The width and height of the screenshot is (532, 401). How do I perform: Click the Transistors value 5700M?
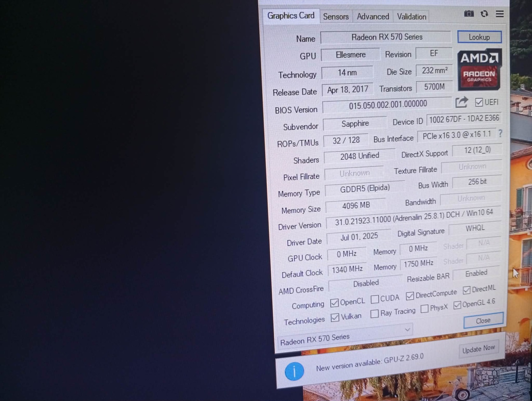(434, 87)
